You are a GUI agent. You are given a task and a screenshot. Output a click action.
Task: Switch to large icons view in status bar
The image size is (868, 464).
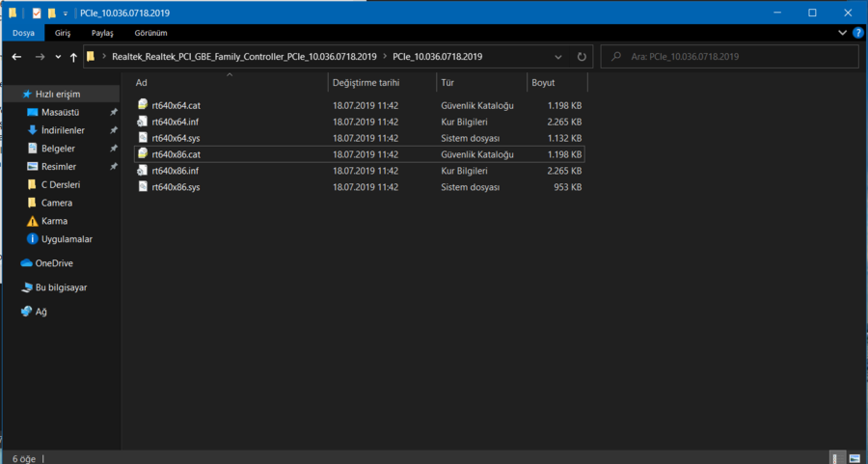click(854, 457)
